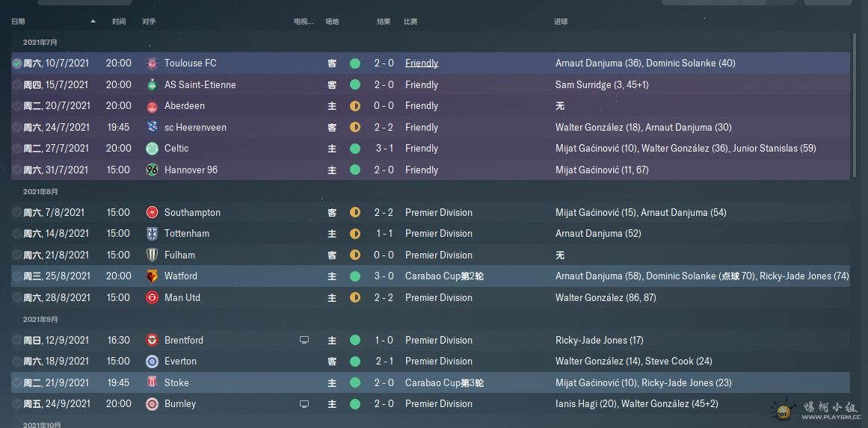
Task: Click the Toulouse FC club badge
Action: pyautogui.click(x=152, y=63)
